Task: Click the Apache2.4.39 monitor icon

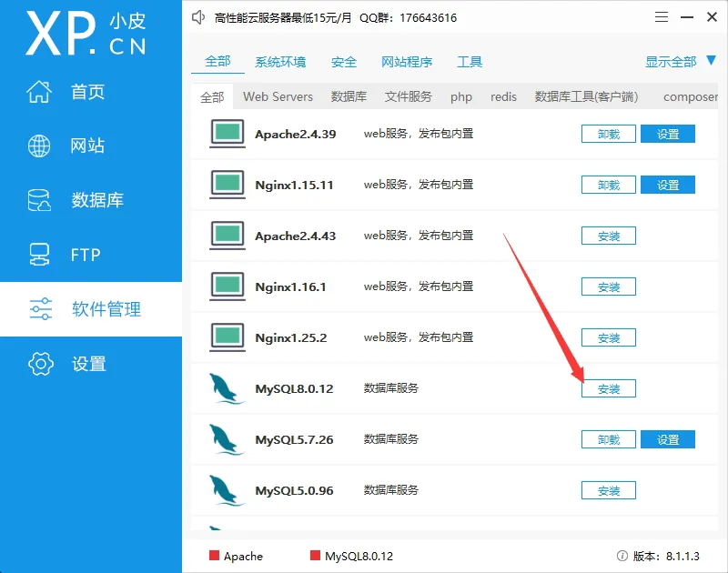Action: click(x=227, y=134)
